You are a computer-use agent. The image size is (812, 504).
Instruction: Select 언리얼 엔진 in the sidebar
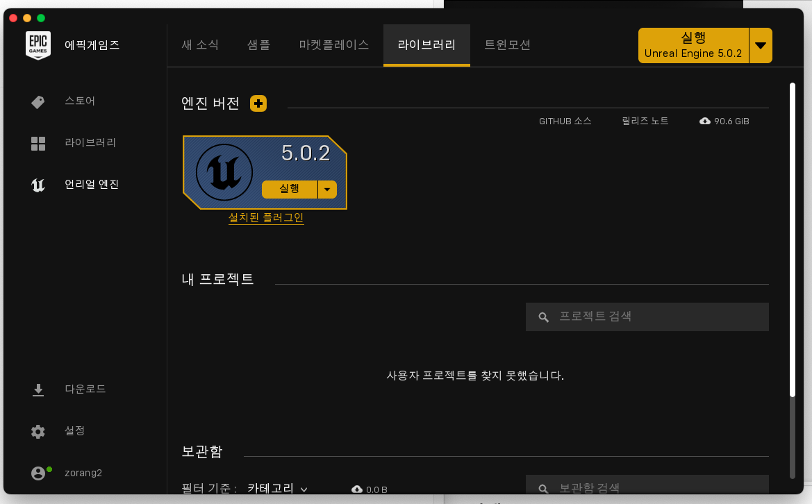tap(92, 184)
